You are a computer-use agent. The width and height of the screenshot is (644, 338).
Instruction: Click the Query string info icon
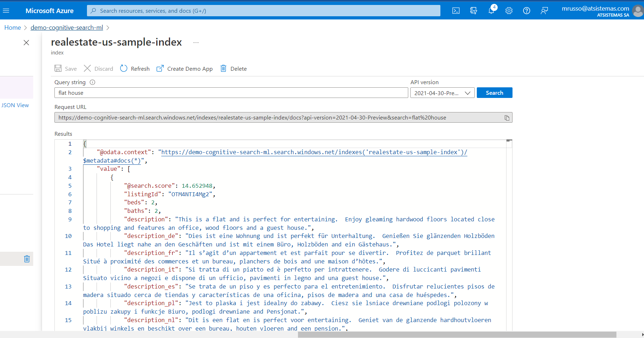pos(93,82)
